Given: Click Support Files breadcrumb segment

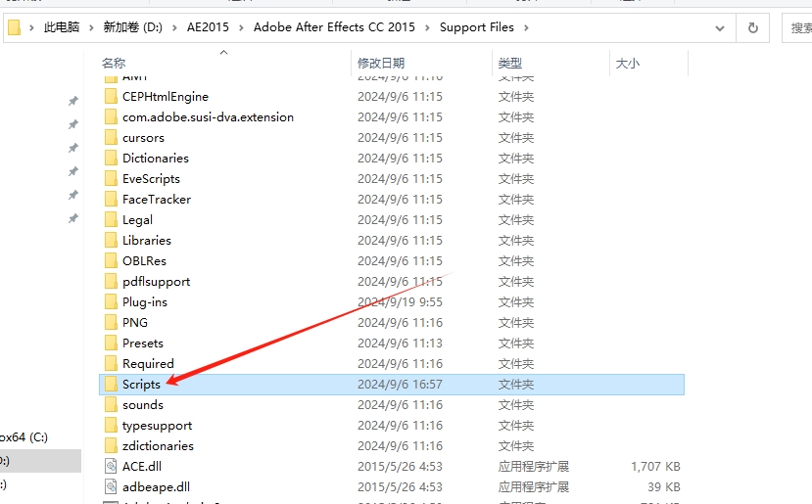Looking at the screenshot, I should click(476, 26).
